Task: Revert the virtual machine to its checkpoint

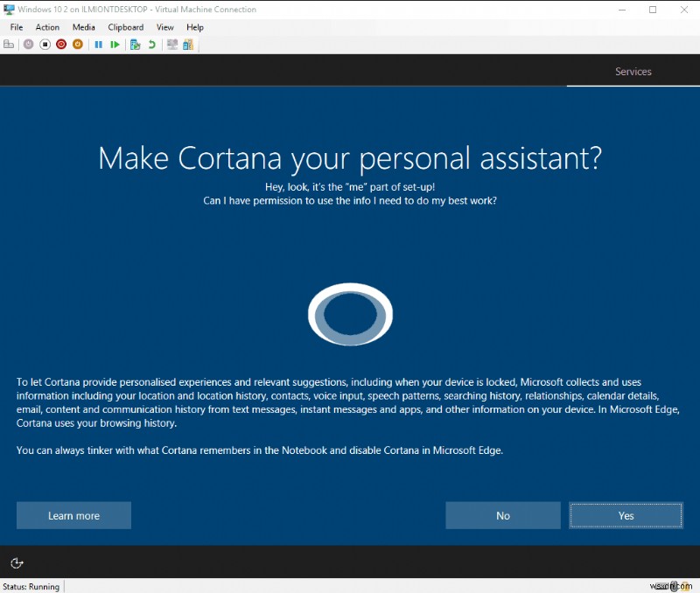Action: click(x=151, y=44)
